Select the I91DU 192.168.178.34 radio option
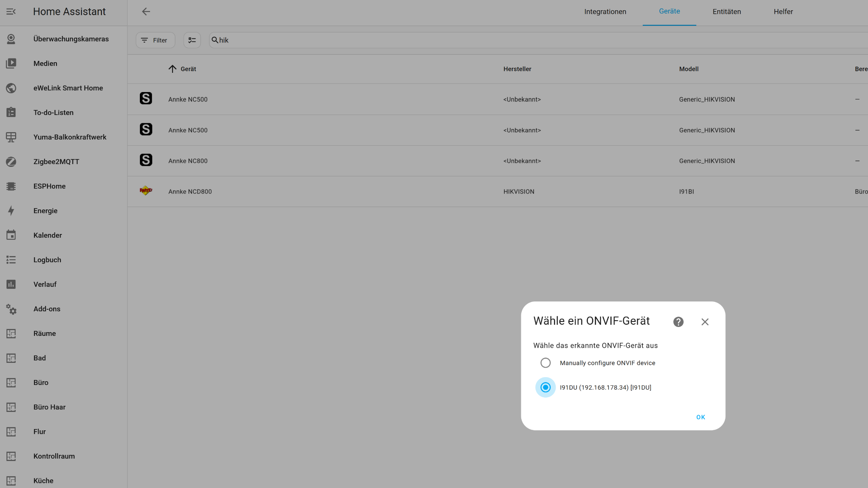868x488 pixels. point(545,387)
